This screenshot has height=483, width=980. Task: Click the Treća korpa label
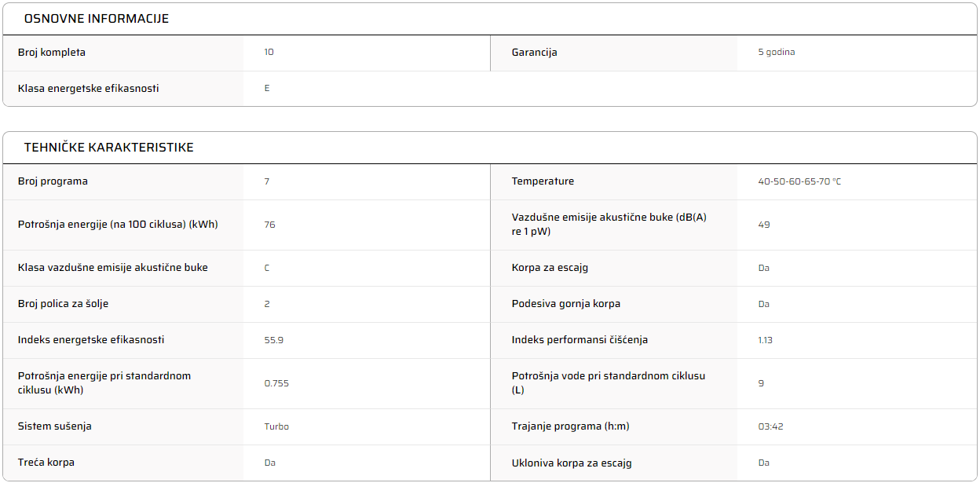46,463
